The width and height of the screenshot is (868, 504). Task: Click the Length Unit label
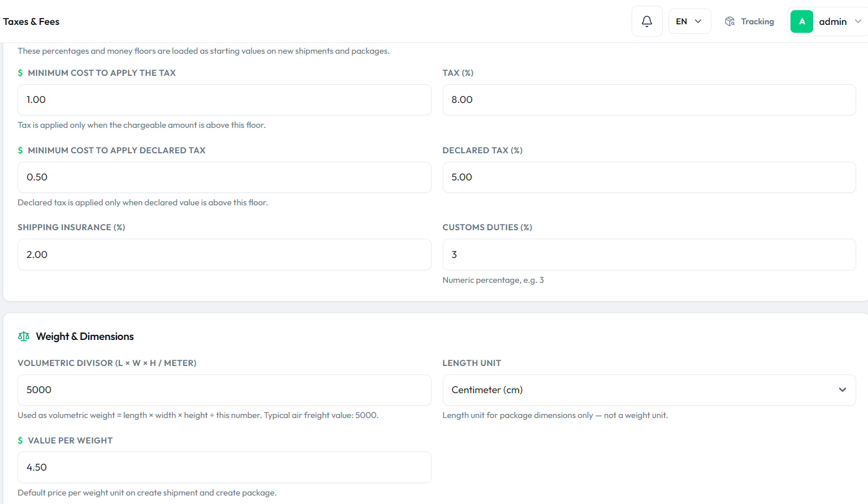(472, 363)
